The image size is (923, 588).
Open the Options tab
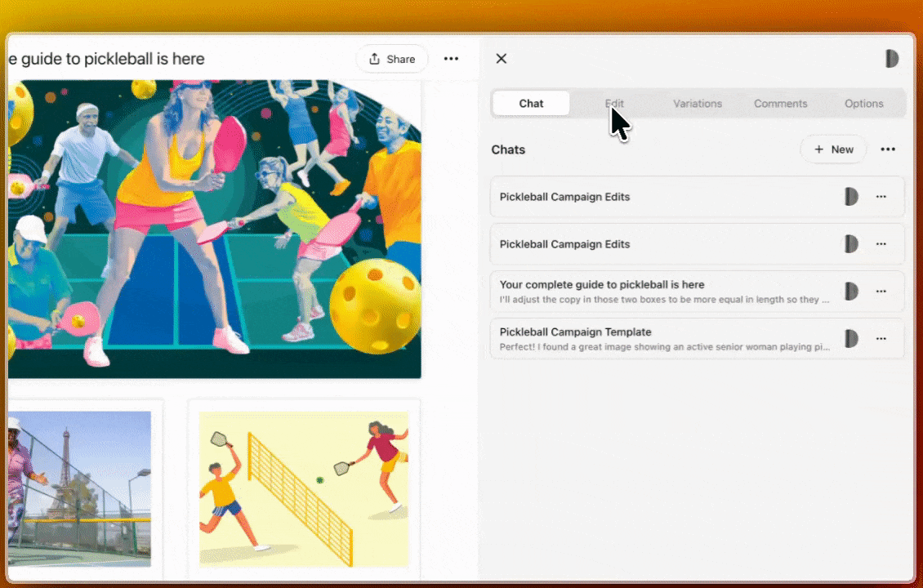pos(863,103)
